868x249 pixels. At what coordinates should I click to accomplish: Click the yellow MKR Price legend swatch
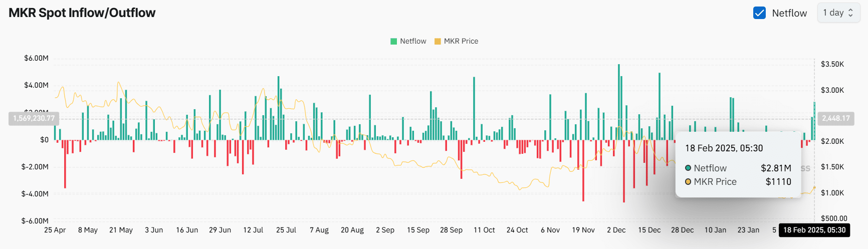438,41
